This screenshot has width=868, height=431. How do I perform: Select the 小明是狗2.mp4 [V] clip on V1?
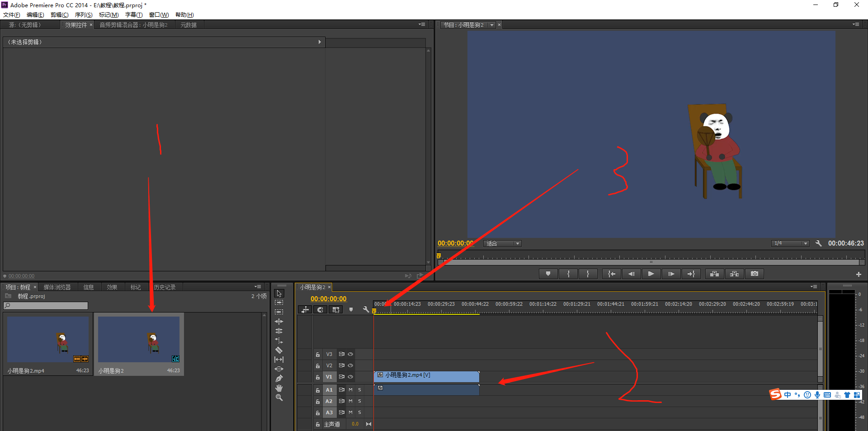426,376
